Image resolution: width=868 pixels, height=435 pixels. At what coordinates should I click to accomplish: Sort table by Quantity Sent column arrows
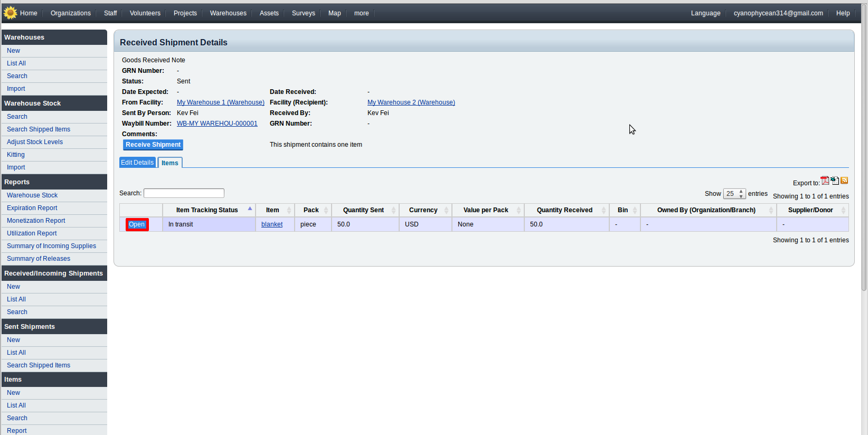[x=393, y=210]
